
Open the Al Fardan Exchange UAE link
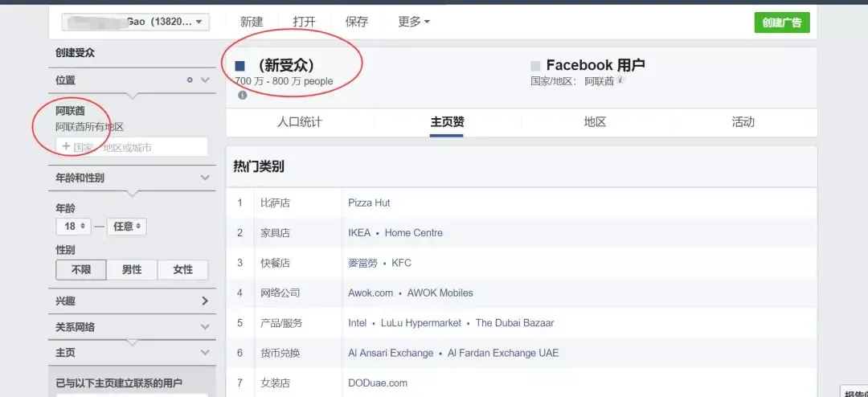point(503,353)
